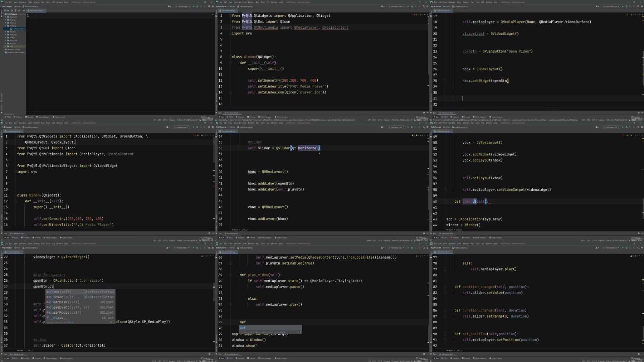Select the opposite-file locate icon in Project panel
This screenshot has width=644, height=362.
click(x=12, y=10)
